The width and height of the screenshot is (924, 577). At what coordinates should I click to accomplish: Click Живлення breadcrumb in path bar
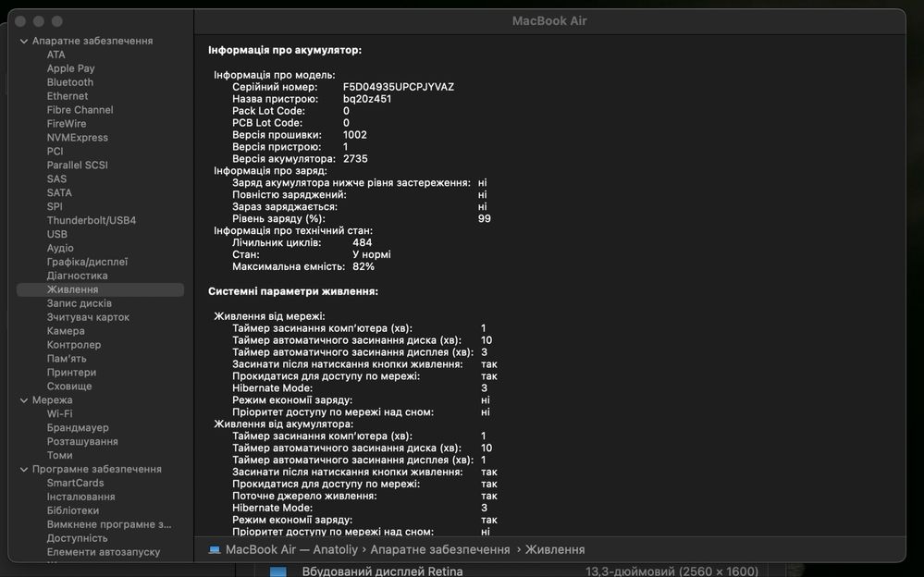[555, 550]
